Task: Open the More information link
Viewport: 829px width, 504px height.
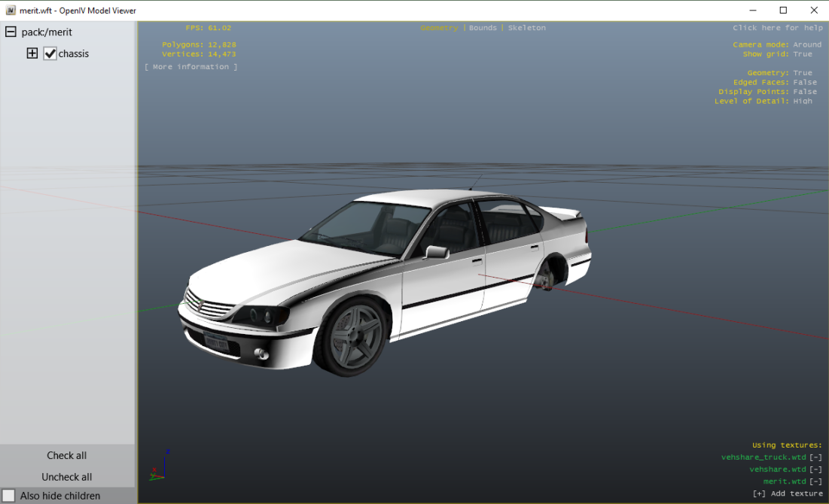Action: point(190,67)
